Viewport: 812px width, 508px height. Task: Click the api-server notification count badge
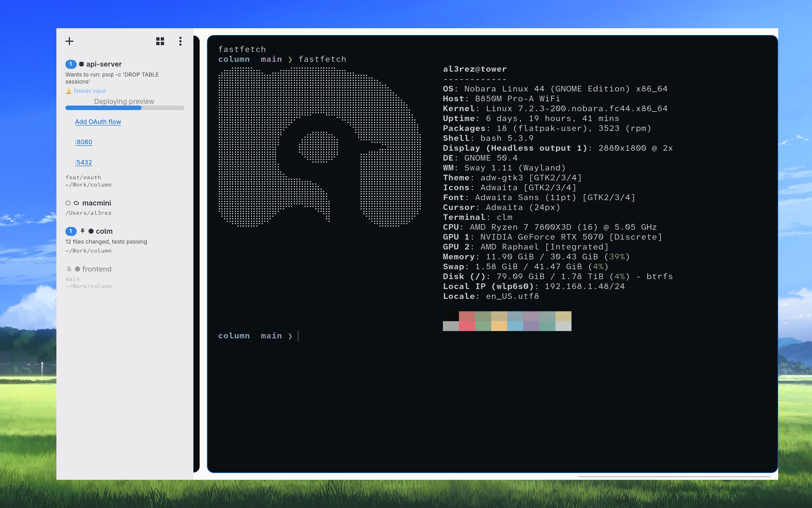point(71,64)
